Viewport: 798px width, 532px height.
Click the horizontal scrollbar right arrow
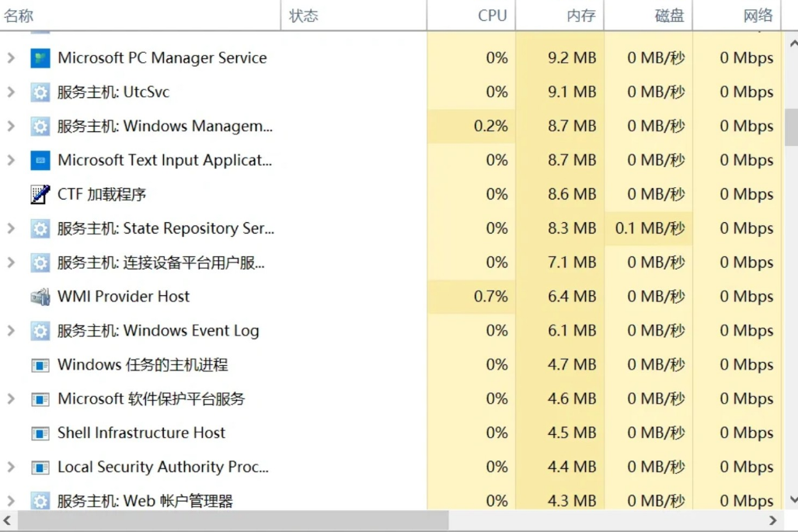[773, 520]
